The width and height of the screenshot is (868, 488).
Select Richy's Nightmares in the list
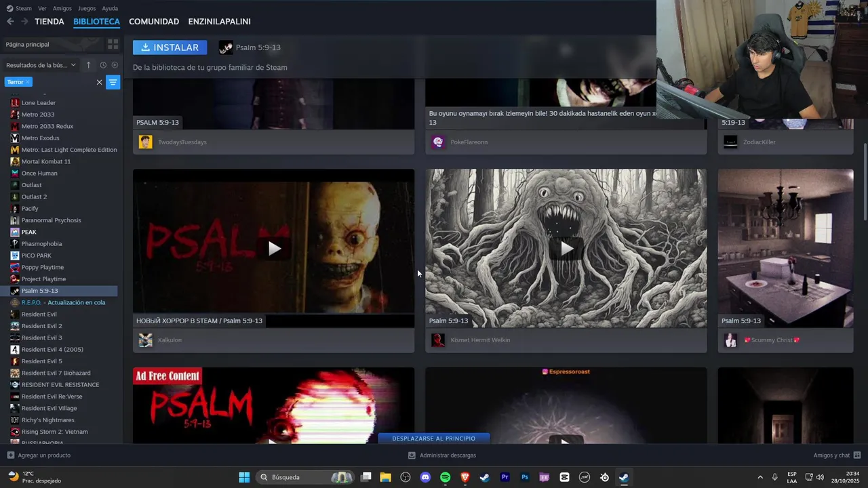(x=47, y=420)
